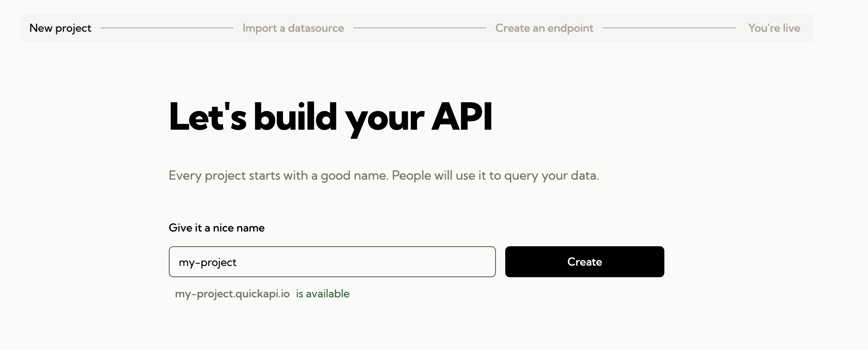Click the line between Create an endpoint and You're live

tap(669, 28)
